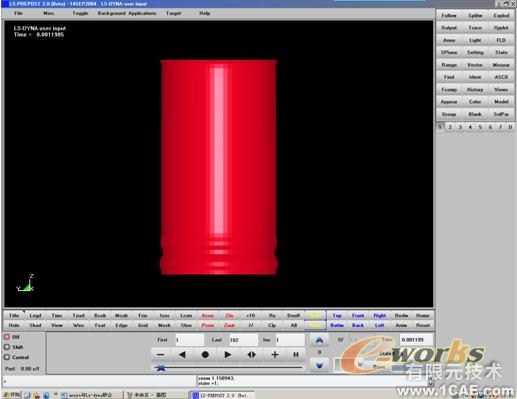
Task: Click the play backward animation button
Action: (x=182, y=355)
